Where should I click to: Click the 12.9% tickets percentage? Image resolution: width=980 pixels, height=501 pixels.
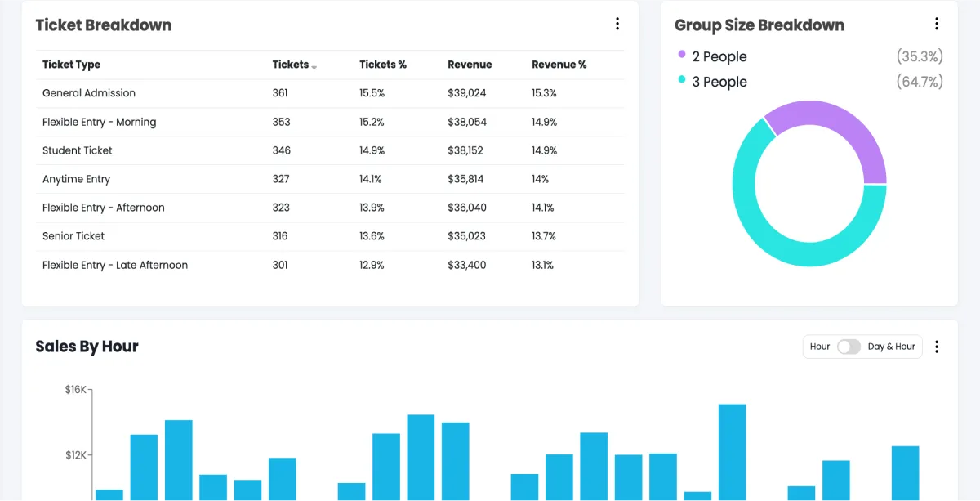[372, 265]
